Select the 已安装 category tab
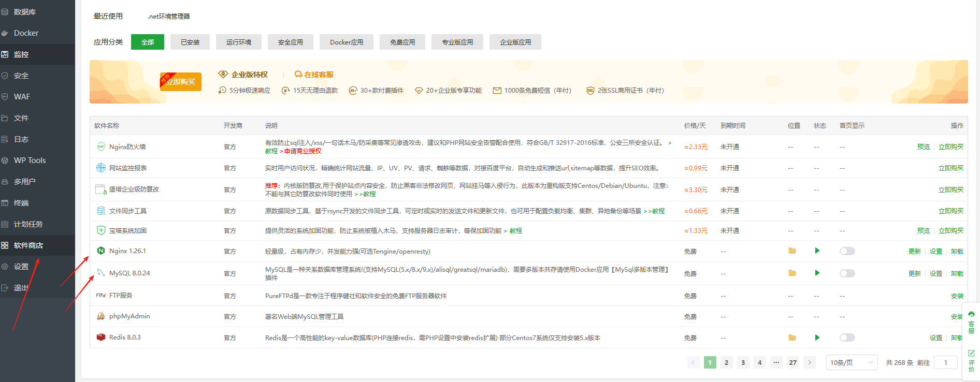This screenshot has width=980, height=382. pos(190,42)
